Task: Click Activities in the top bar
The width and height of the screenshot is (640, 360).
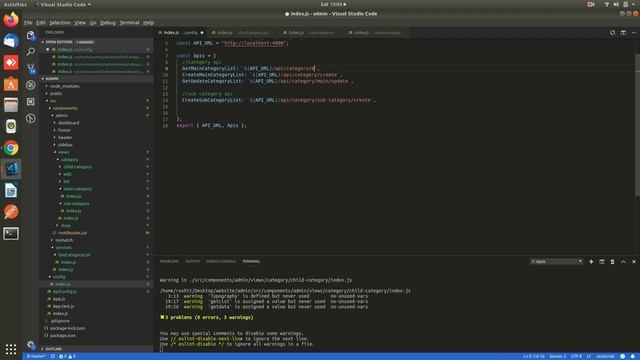Action: pyautogui.click(x=16, y=4)
